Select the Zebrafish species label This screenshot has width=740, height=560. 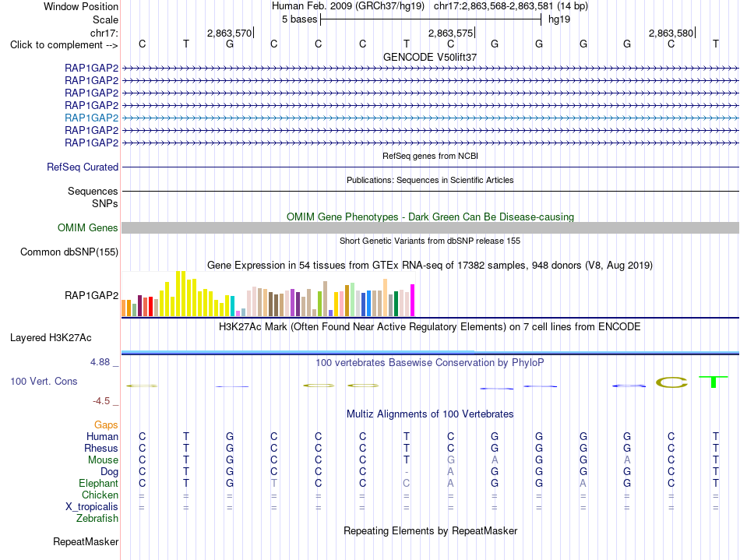point(97,519)
